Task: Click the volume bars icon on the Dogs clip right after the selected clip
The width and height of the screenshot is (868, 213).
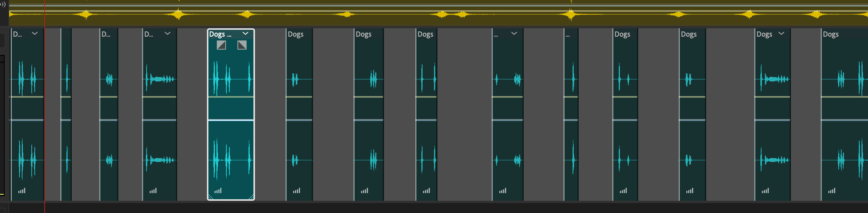Action: click(297, 190)
